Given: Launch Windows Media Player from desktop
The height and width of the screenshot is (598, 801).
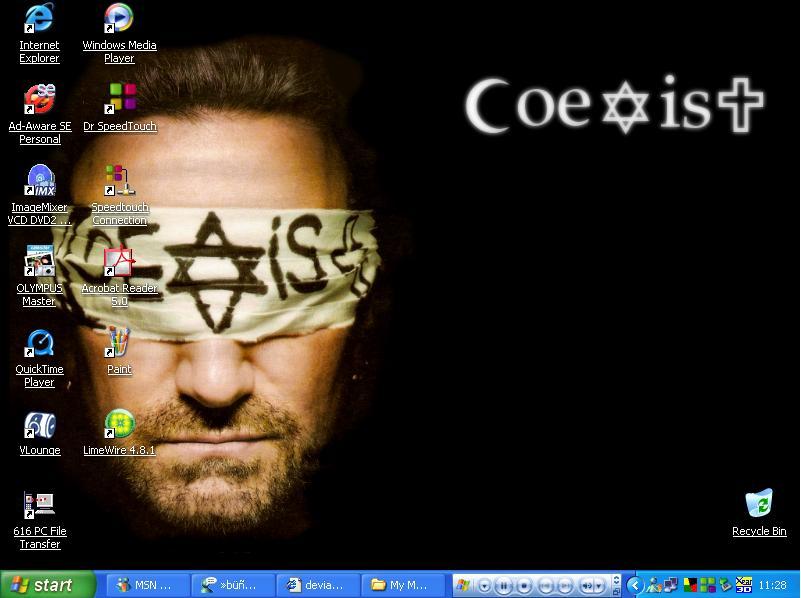Looking at the screenshot, I should click(119, 33).
